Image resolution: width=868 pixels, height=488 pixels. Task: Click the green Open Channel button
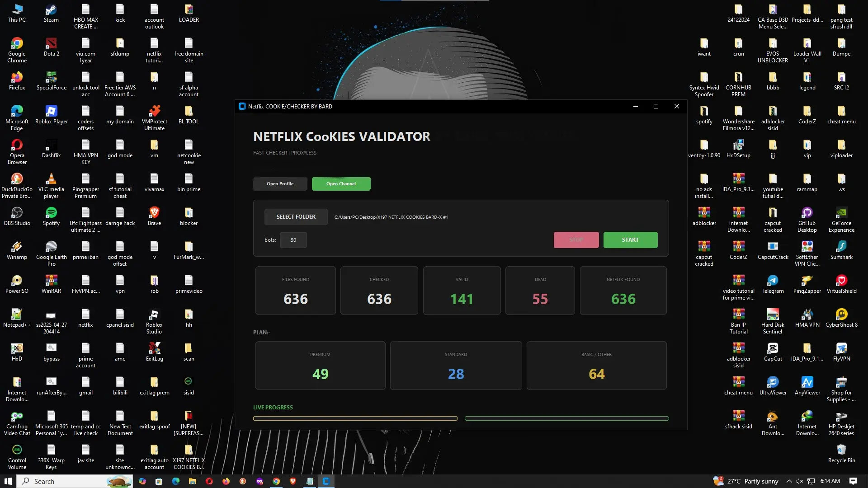coord(341,184)
